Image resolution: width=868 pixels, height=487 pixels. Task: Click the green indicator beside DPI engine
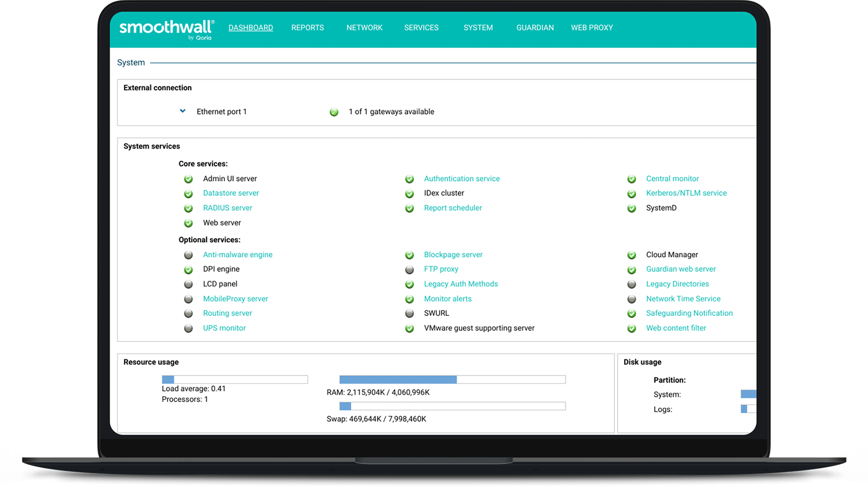(188, 269)
